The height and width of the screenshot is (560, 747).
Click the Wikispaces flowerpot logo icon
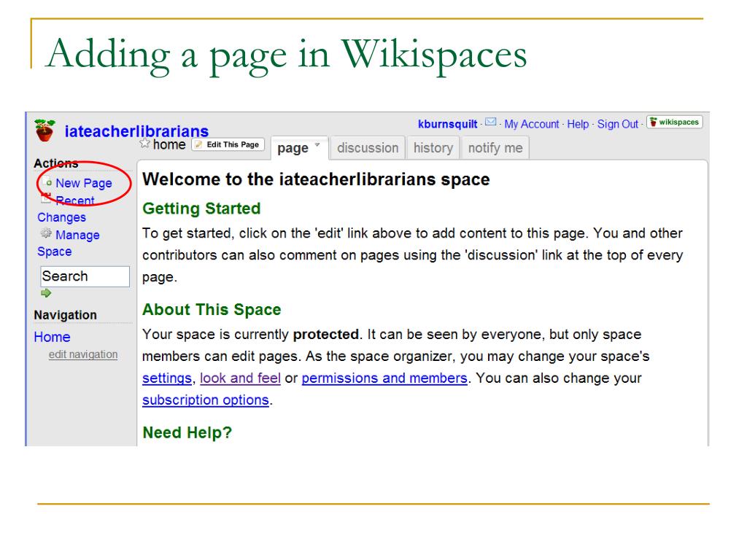(x=44, y=130)
